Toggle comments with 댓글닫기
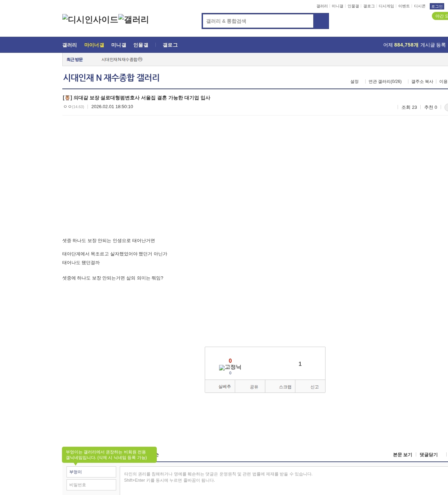The width and height of the screenshot is (448, 495). [429, 455]
